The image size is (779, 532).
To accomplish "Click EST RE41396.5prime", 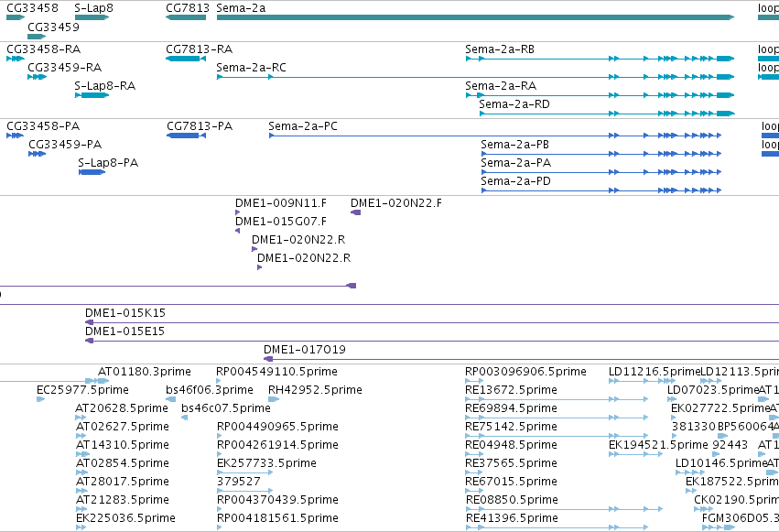I will tap(557, 527).
